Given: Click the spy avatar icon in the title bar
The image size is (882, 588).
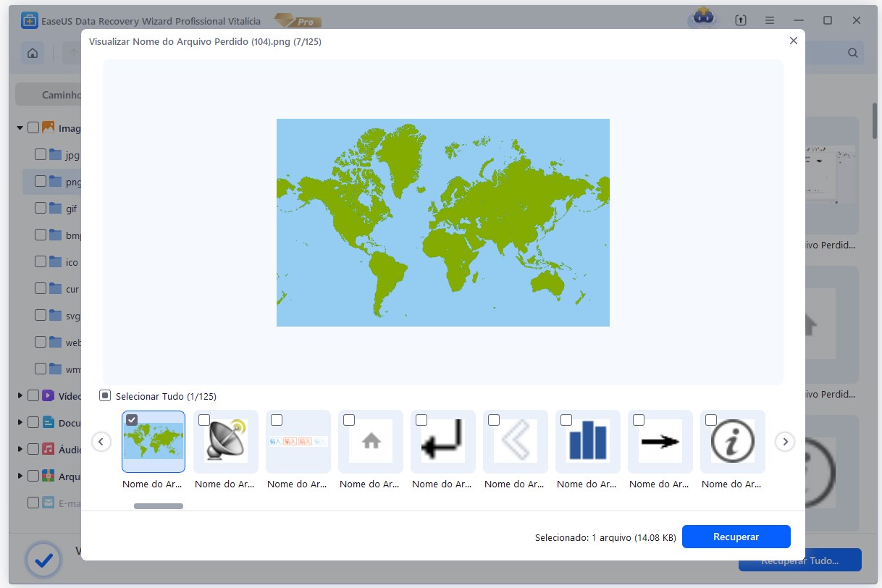Looking at the screenshot, I should (702, 17).
